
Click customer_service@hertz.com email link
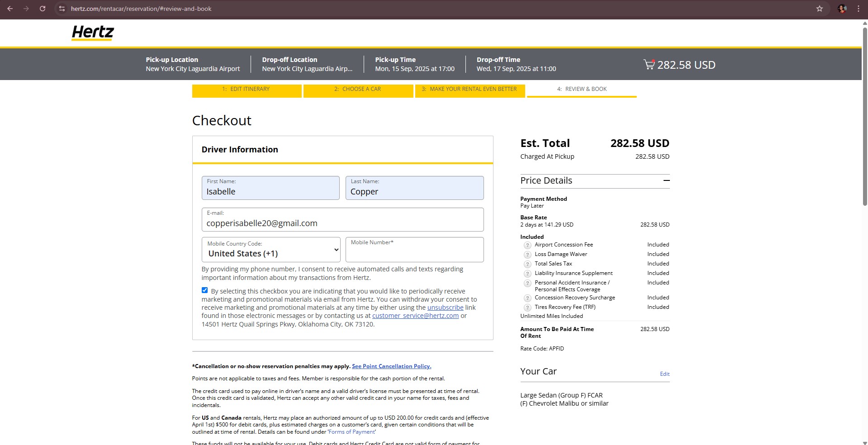pyautogui.click(x=415, y=316)
